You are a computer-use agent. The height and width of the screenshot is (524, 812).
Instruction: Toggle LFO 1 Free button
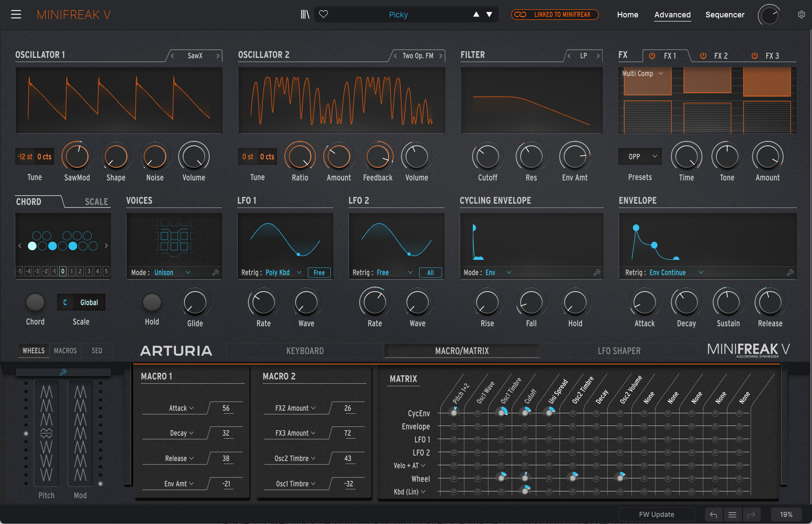319,273
